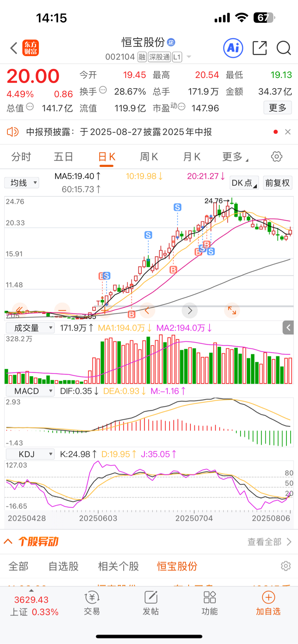Open the 中报预披露 announcement text
Screen dimensions: 298x644
[119, 132]
